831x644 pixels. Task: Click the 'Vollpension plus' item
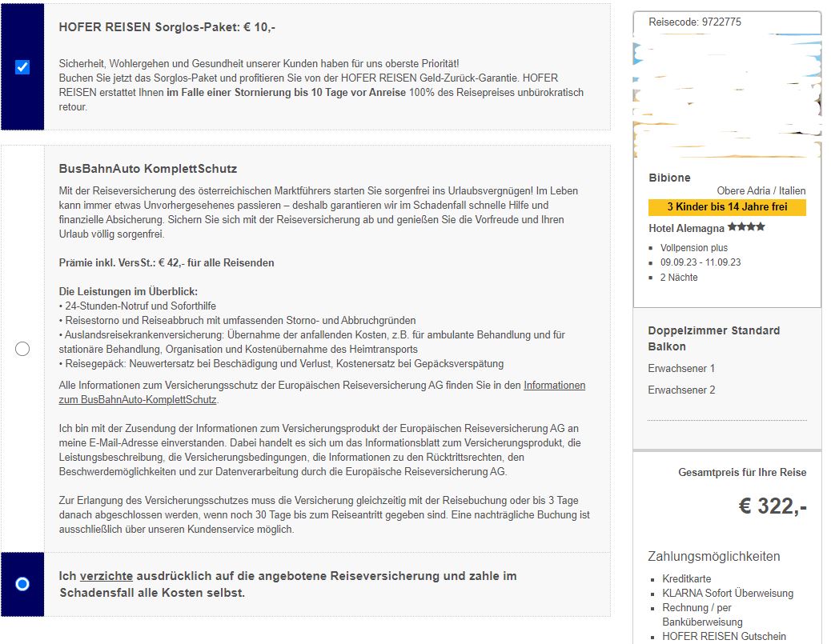pos(694,248)
